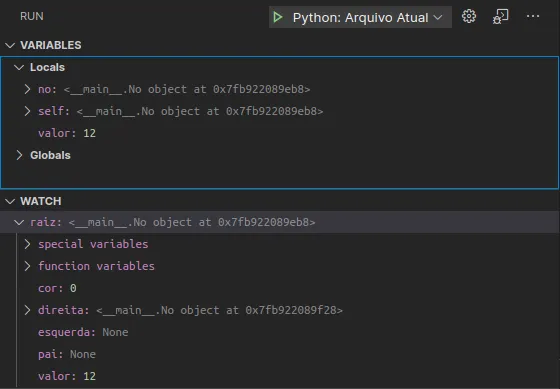Collapse the WATCH section

pos(10,201)
